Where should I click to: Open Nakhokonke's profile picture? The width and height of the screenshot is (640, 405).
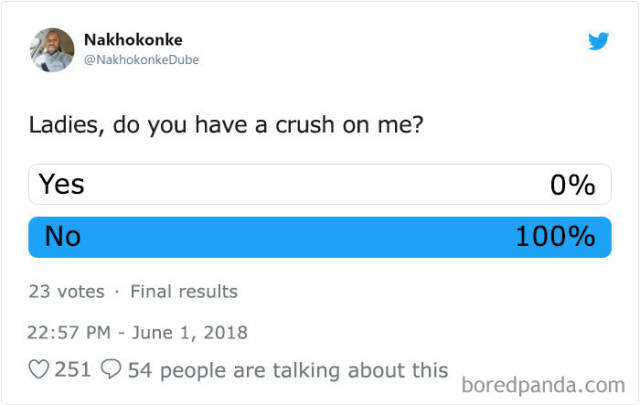(x=53, y=50)
